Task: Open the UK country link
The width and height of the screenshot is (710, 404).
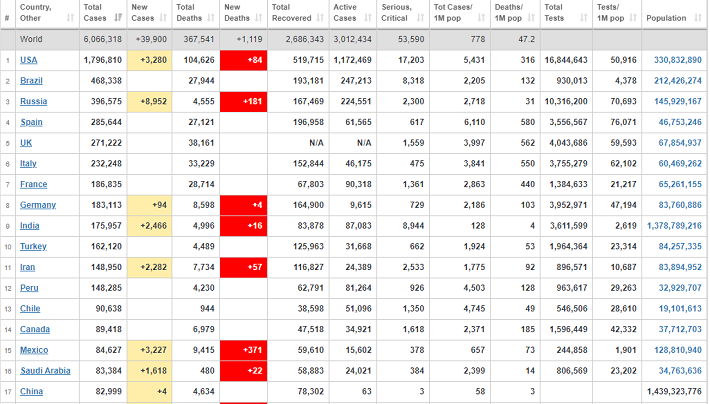Action: click(26, 143)
